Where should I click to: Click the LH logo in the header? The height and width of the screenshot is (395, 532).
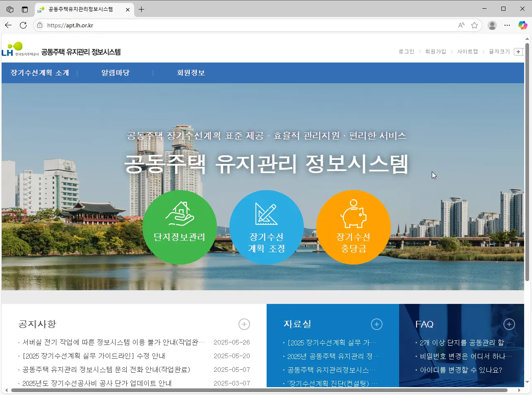click(17, 49)
